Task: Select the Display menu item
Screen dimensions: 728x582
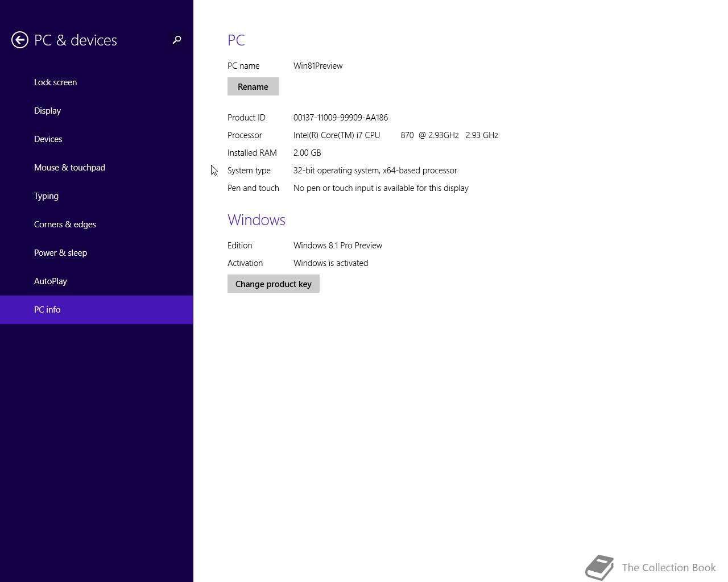Action: pyautogui.click(x=97, y=111)
